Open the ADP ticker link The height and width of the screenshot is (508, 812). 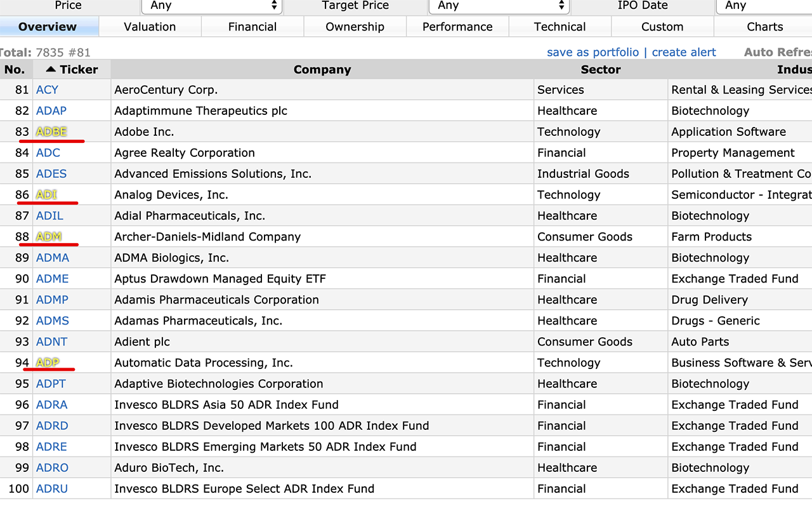pos(48,363)
